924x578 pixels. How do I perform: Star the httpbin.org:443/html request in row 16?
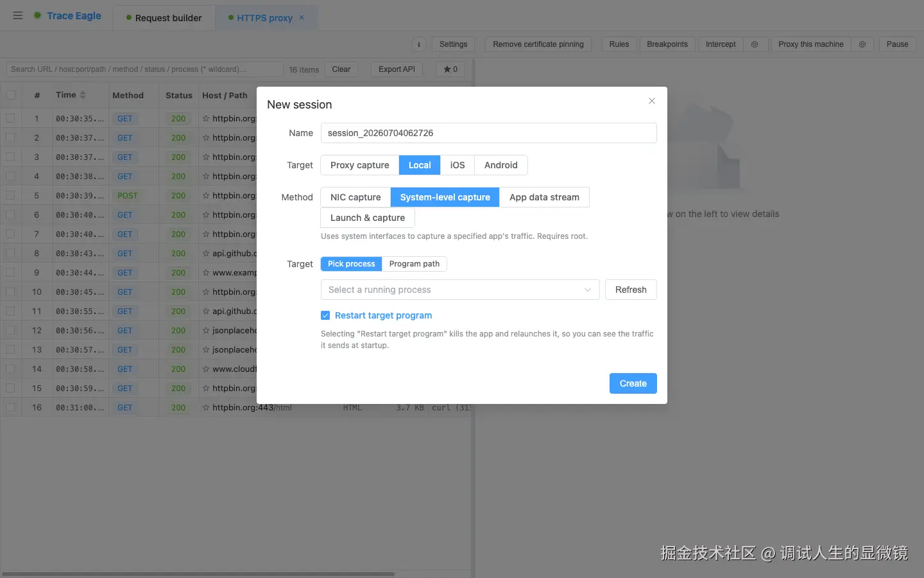click(206, 408)
